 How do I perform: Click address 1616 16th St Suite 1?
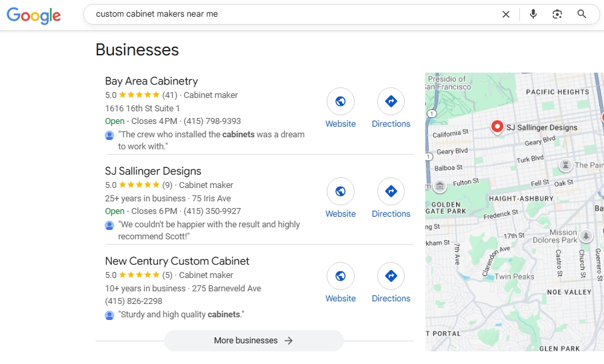(x=142, y=108)
